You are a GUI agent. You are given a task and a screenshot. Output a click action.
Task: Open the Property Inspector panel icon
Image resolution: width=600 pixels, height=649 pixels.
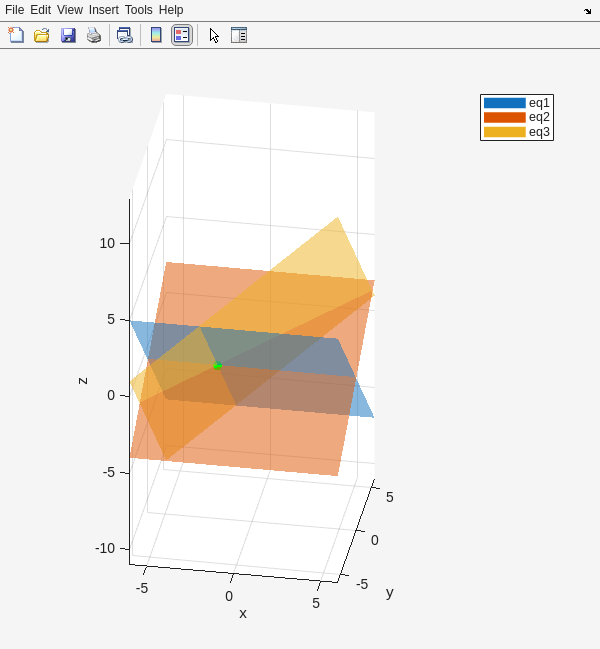[x=239, y=35]
